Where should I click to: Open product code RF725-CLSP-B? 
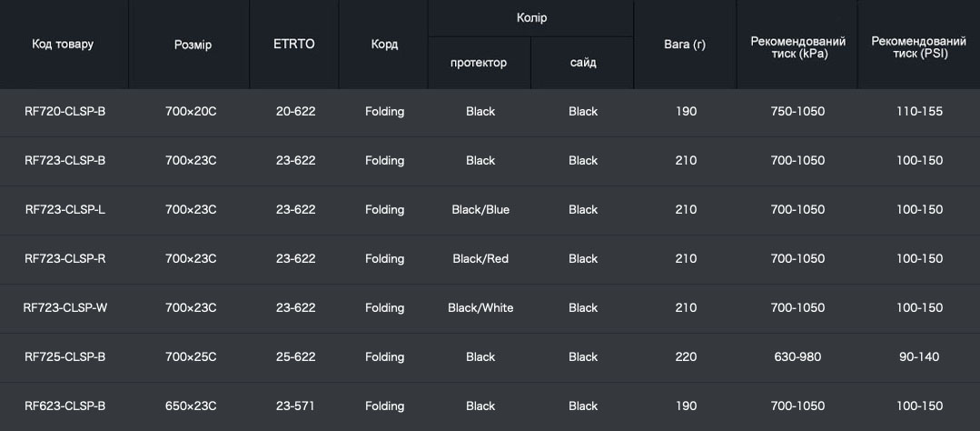pos(64,357)
